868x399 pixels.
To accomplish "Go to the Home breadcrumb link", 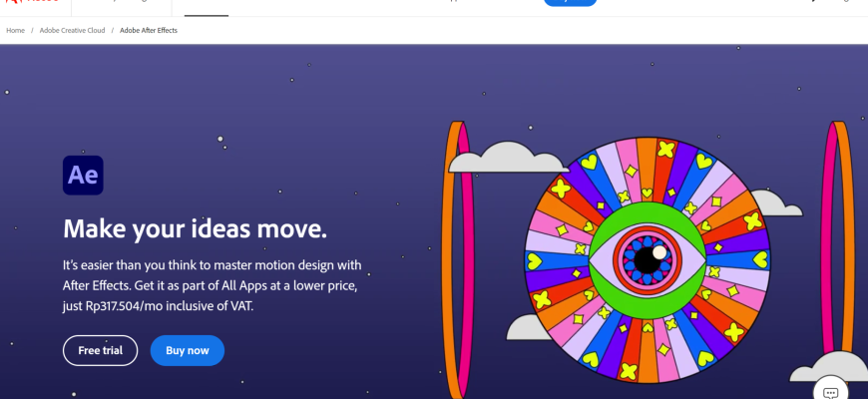I will tap(16, 31).
